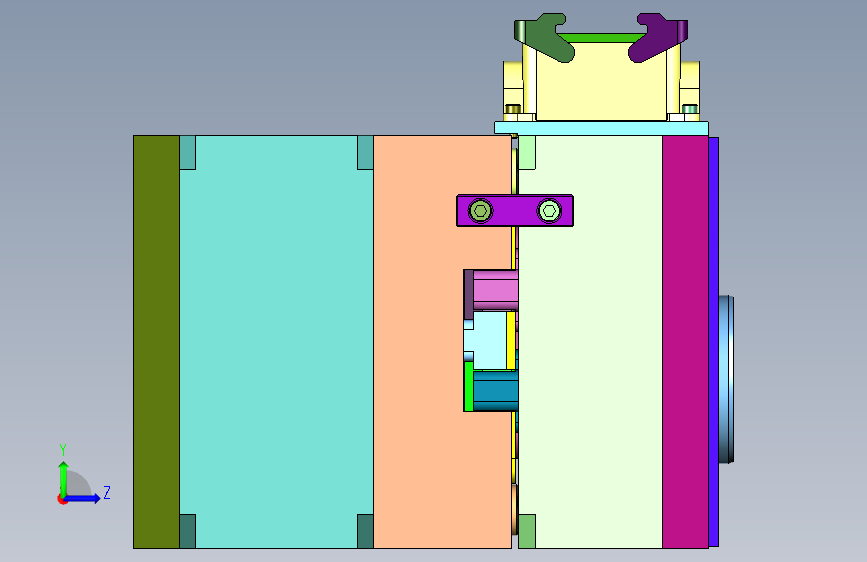Click the lighter hex screw on purple bar
Screen dimensions: 867x562
pyautogui.click(x=549, y=211)
